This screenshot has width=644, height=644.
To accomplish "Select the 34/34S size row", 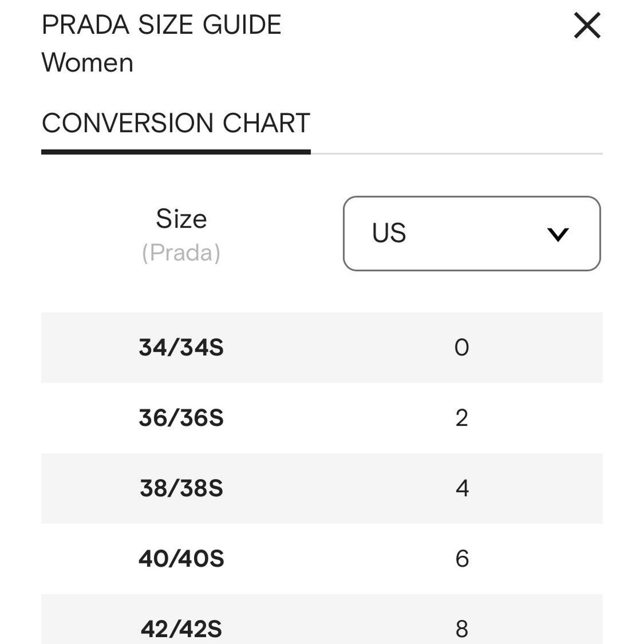I will tap(322, 347).
